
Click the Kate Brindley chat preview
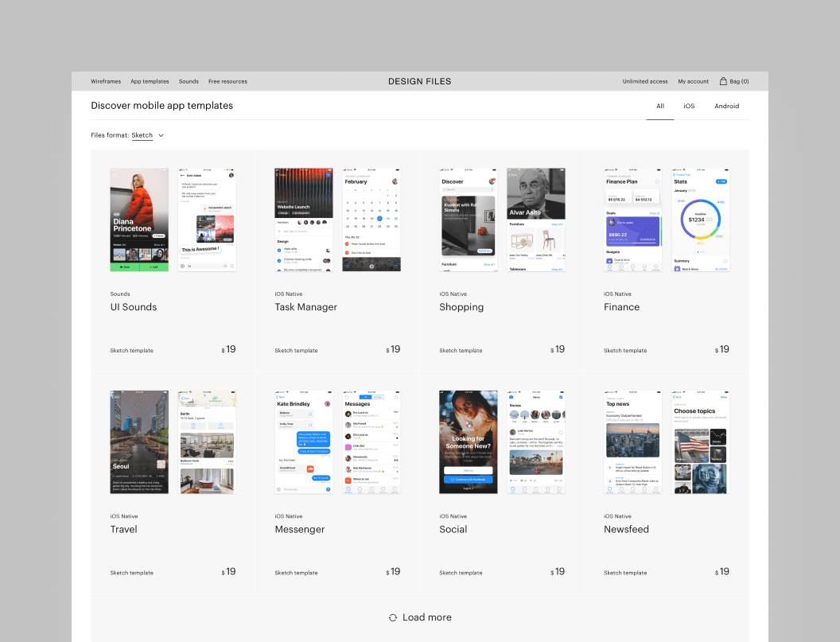point(304,442)
